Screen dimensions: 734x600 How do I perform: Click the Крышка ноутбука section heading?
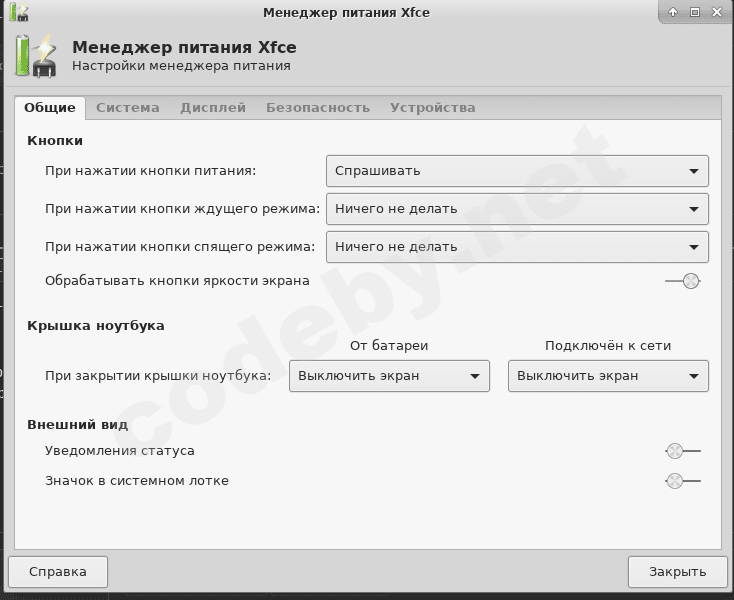pyautogui.click(x=95, y=325)
